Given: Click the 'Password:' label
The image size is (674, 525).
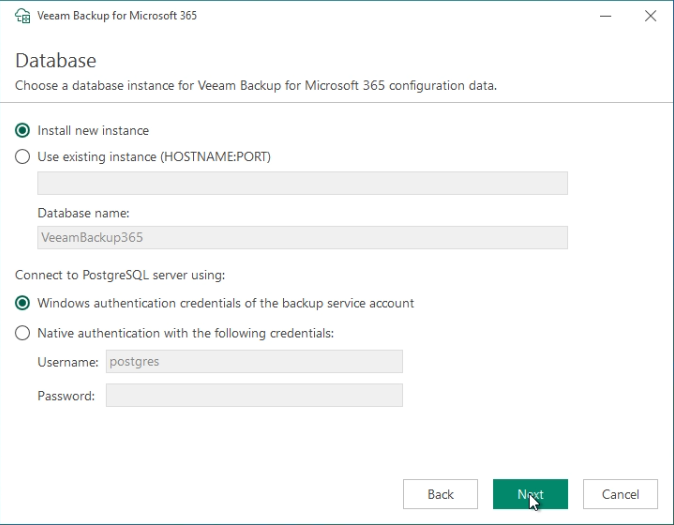Looking at the screenshot, I should 66,396.
